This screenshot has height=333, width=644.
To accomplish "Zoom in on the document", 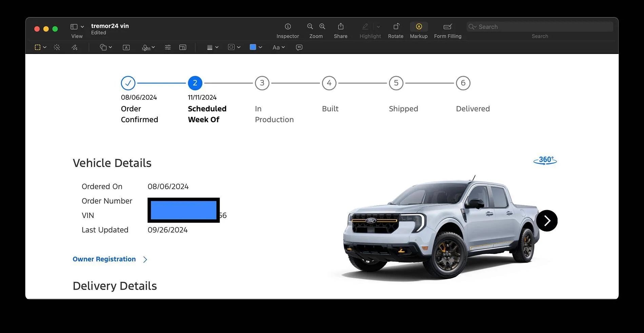I will click(322, 26).
